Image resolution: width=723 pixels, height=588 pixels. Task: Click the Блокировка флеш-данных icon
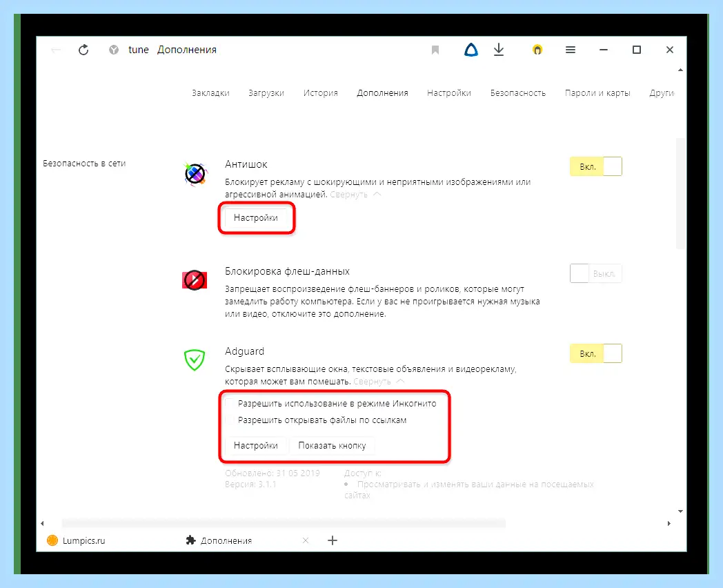point(195,280)
